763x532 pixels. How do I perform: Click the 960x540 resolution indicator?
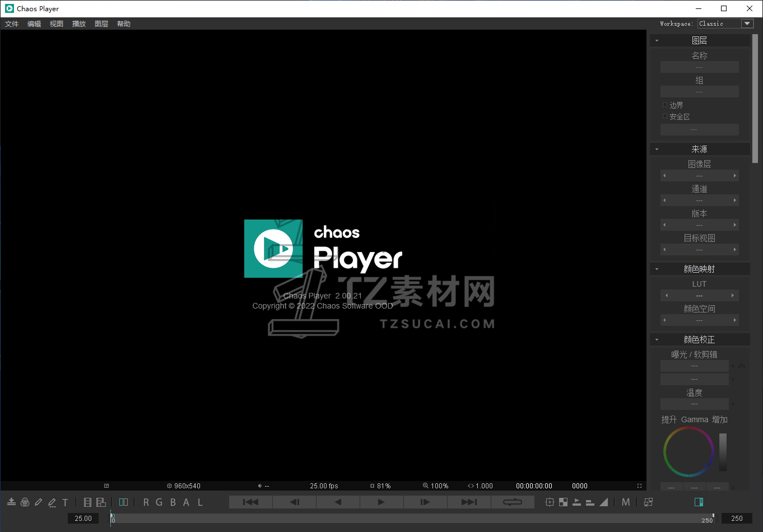pyautogui.click(x=184, y=486)
